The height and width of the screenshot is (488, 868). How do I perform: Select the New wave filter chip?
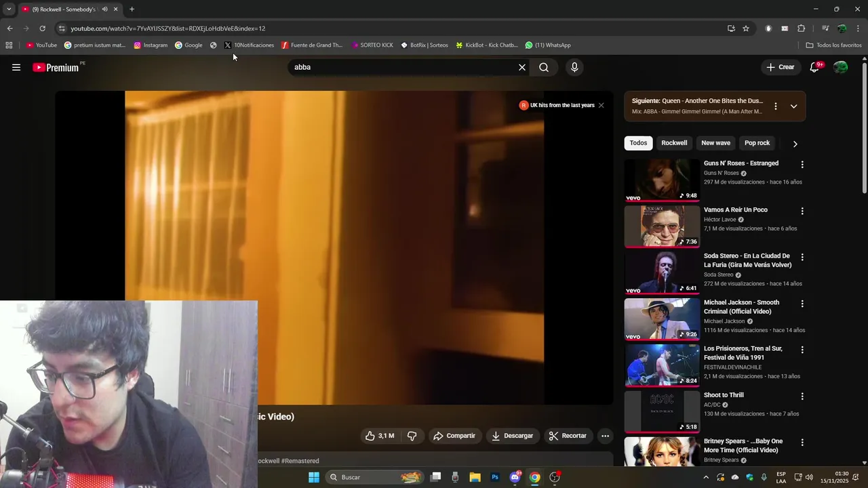715,143
